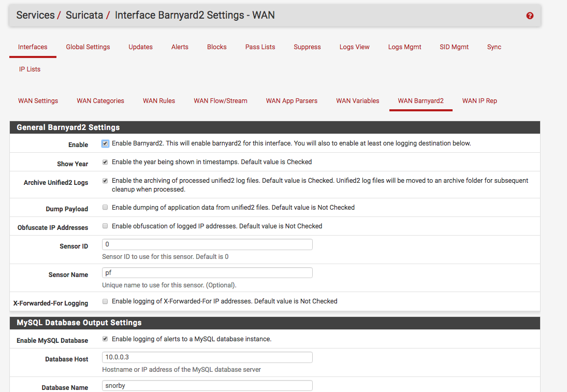Click the Suricata breadcrumb link
Image resolution: width=567 pixels, height=392 pixels.
(84, 16)
